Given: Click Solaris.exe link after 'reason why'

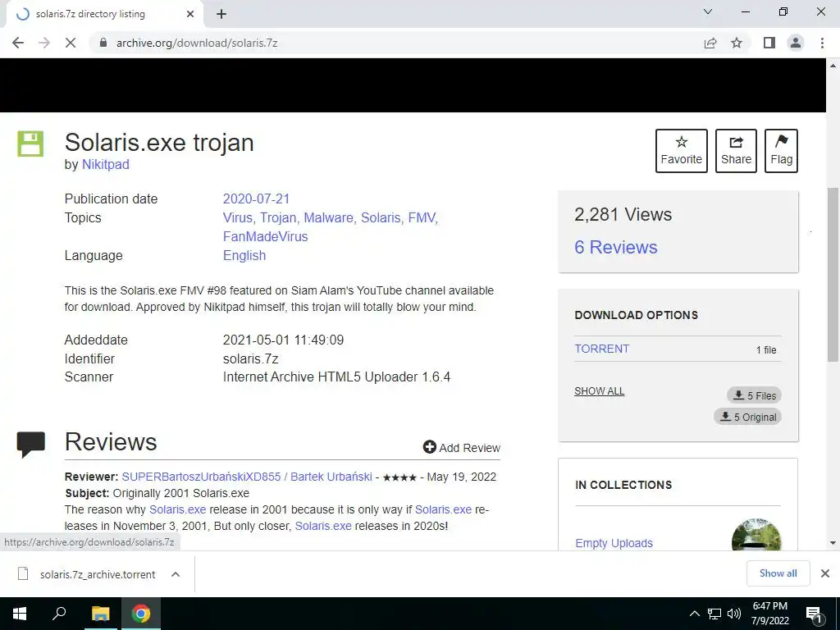Looking at the screenshot, I should (177, 509).
